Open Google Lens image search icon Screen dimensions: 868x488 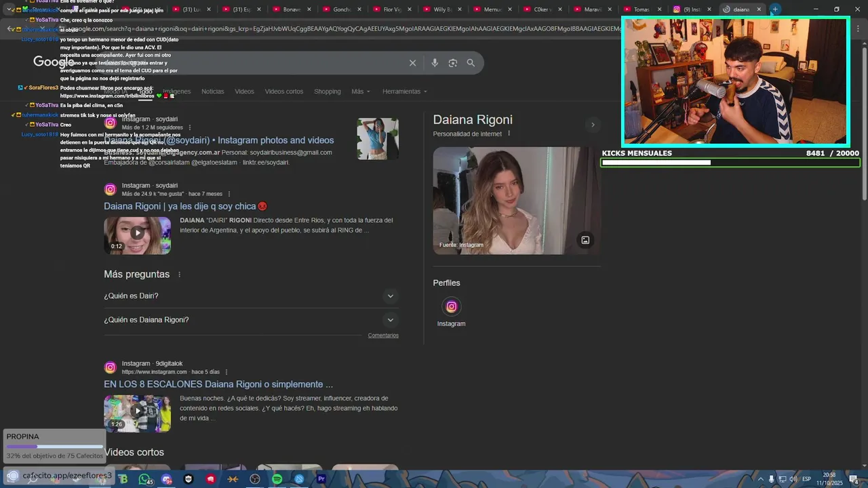click(x=453, y=63)
